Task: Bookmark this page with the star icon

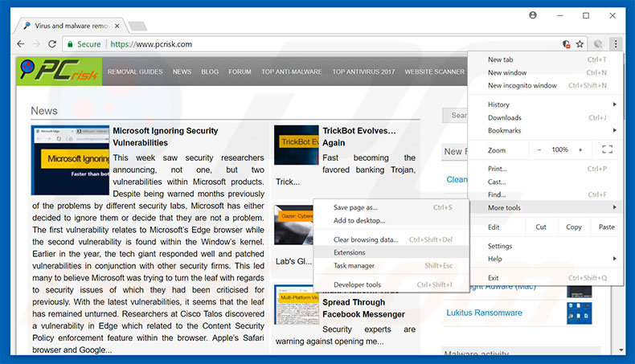Action: click(x=580, y=44)
